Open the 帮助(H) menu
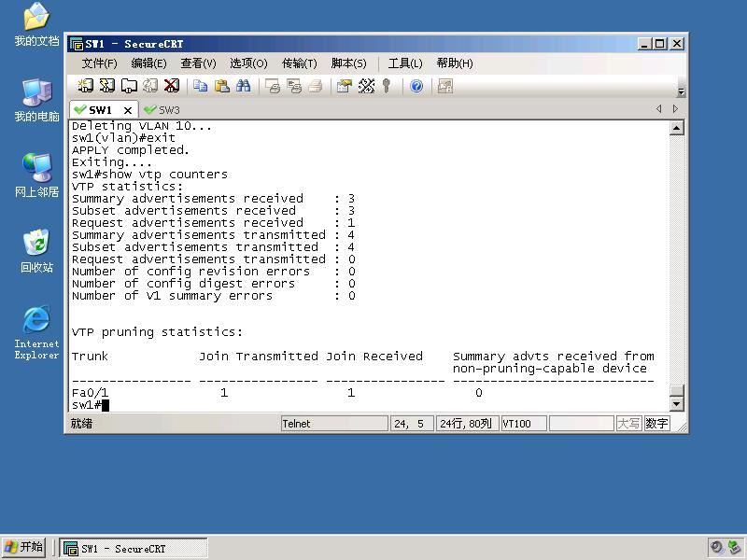The image size is (747, 560). coord(455,63)
